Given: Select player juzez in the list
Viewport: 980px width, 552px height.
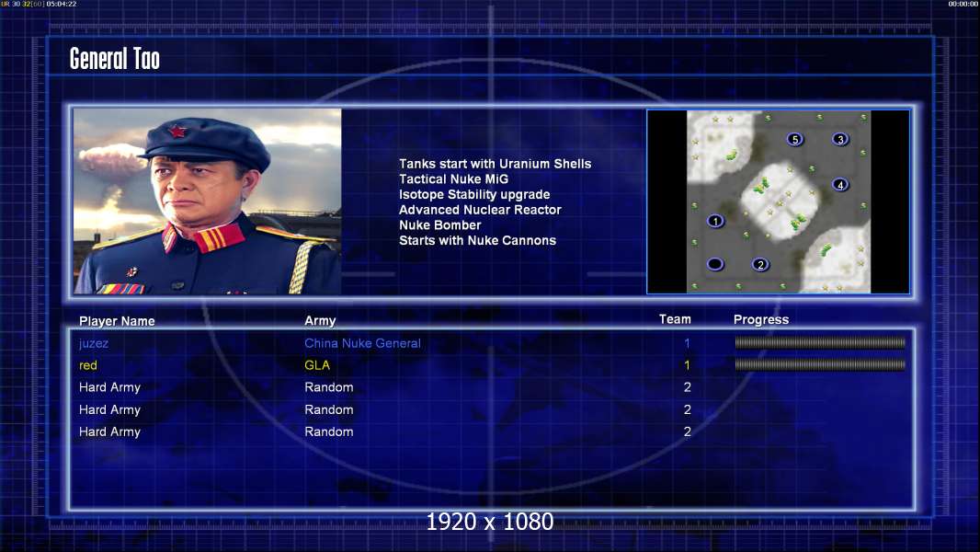Looking at the screenshot, I should (x=94, y=343).
